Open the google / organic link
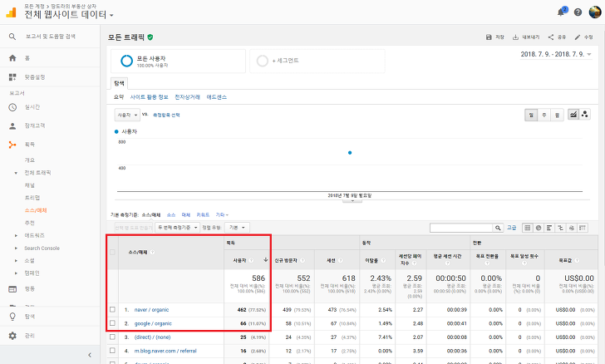Screen dimensions: 605x364 (x=153, y=323)
